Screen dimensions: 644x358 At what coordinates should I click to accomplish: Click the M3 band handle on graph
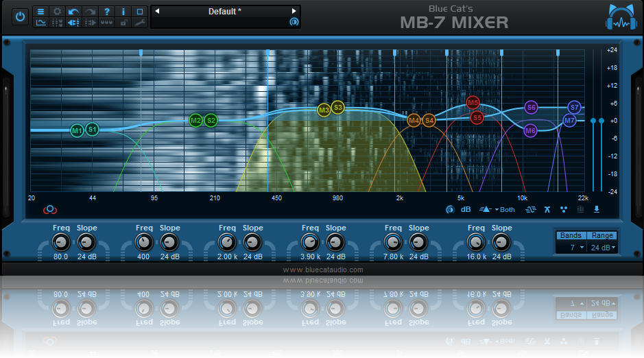click(x=324, y=110)
